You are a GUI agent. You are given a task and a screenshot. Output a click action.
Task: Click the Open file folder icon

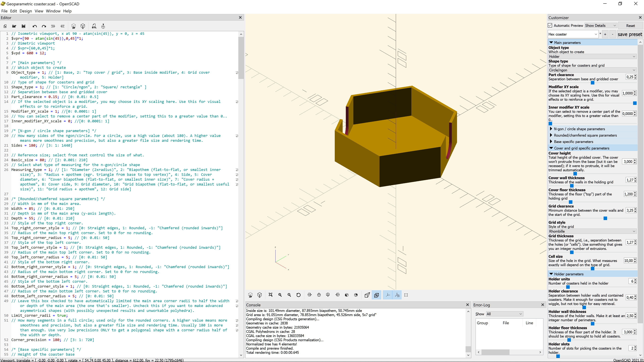point(14,26)
